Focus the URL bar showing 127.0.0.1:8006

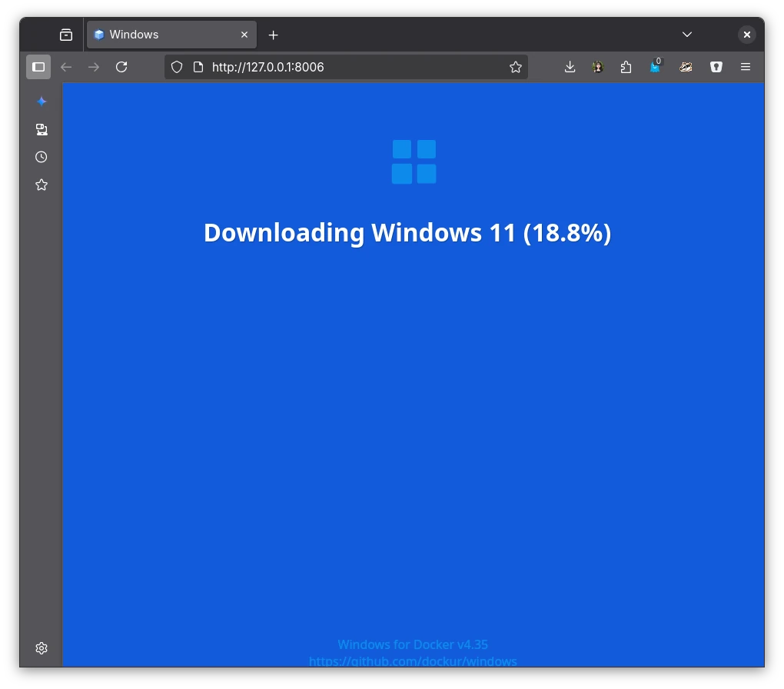click(x=346, y=67)
